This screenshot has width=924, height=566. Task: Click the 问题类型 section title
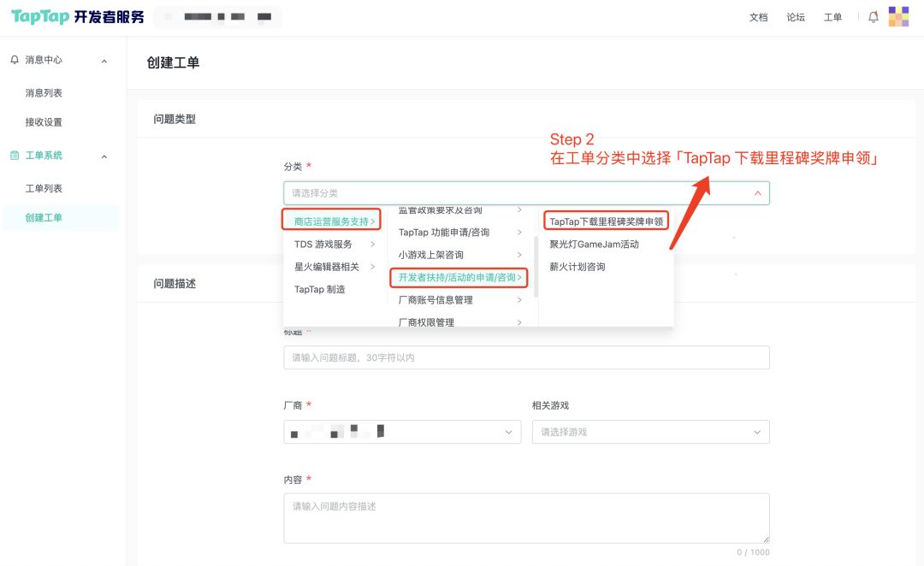pyautogui.click(x=175, y=119)
